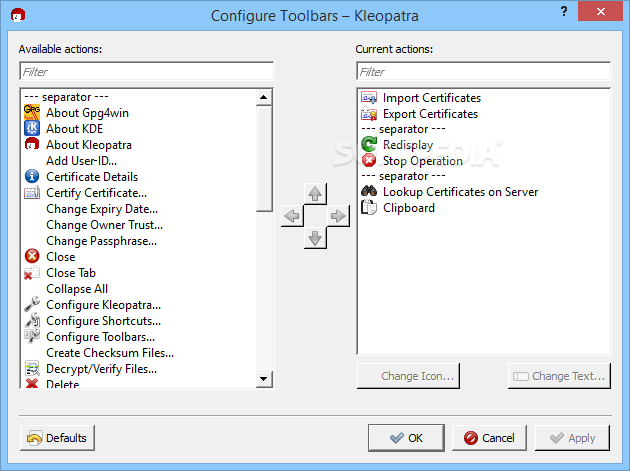Select Import Certificates text in Current actions
This screenshot has width=630, height=471.
click(x=432, y=98)
